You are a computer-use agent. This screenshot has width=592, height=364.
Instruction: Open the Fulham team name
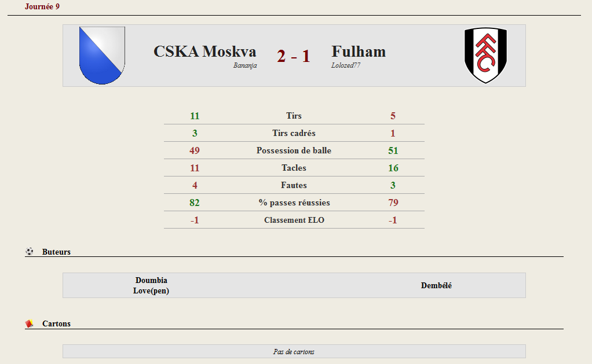(359, 52)
